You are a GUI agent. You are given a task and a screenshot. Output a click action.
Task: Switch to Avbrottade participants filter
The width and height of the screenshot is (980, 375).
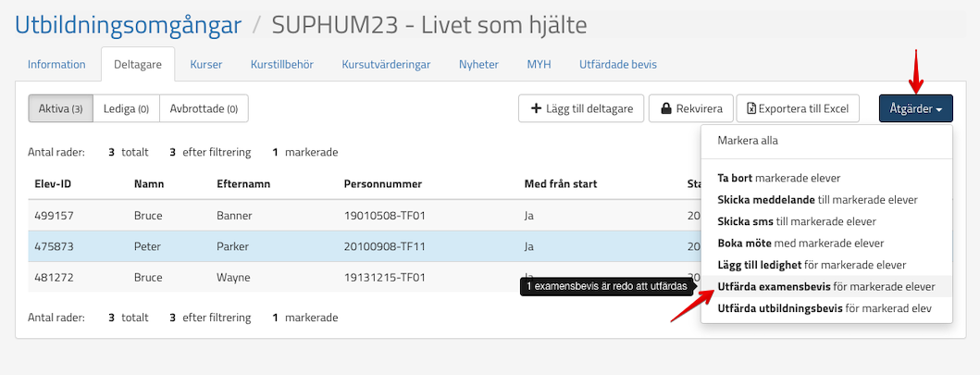click(204, 108)
